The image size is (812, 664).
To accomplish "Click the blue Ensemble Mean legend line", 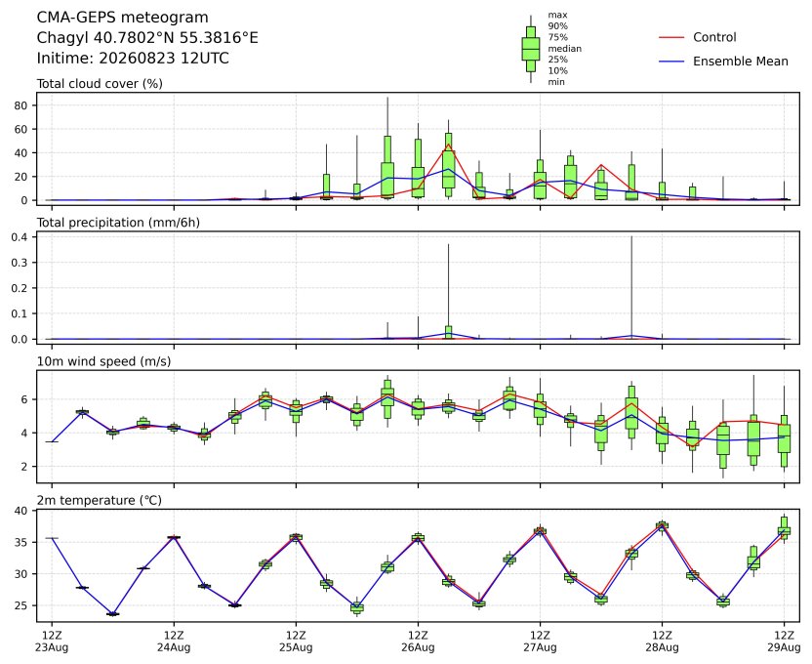I will coord(671,62).
